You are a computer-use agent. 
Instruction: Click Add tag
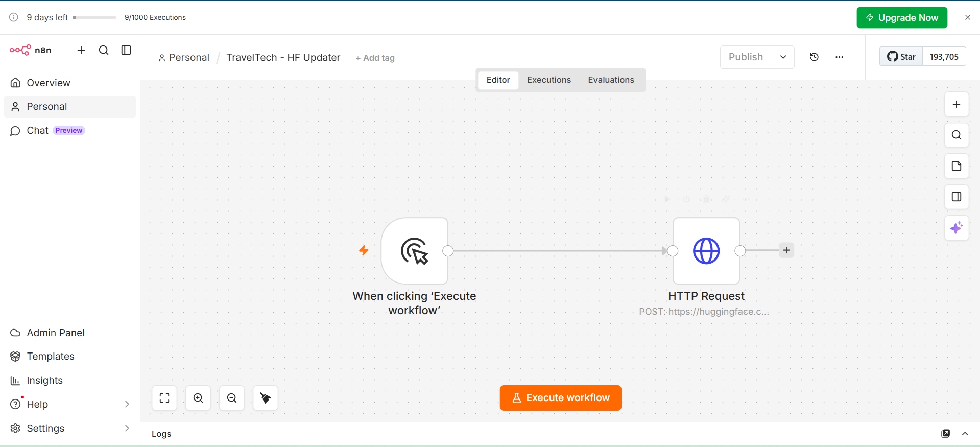coord(375,58)
